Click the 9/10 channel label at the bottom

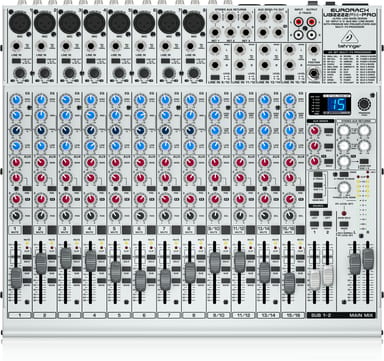click(219, 315)
